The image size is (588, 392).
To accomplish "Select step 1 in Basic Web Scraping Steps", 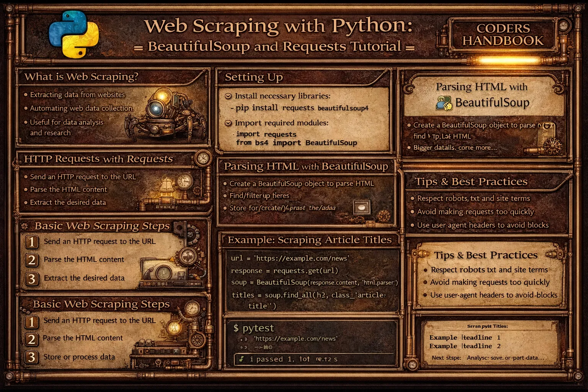I will click(x=32, y=242).
